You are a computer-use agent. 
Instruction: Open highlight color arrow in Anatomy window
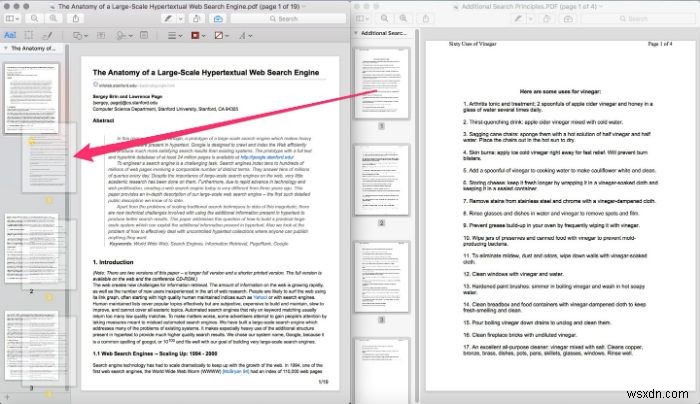coord(180,18)
